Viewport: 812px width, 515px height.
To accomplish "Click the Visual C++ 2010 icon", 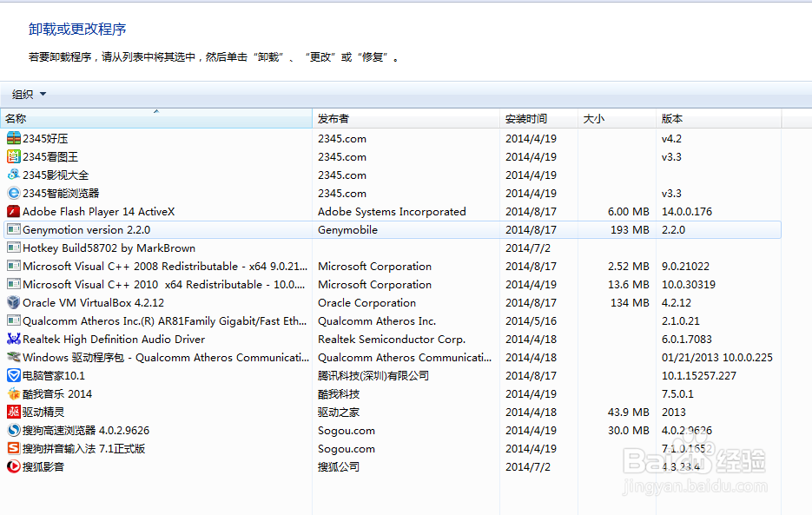I will pos(14,285).
